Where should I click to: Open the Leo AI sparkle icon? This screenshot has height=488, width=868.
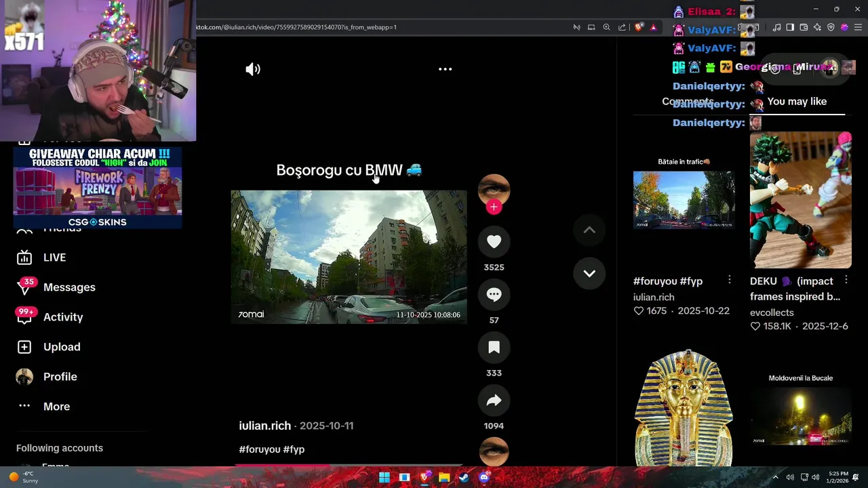[817, 27]
